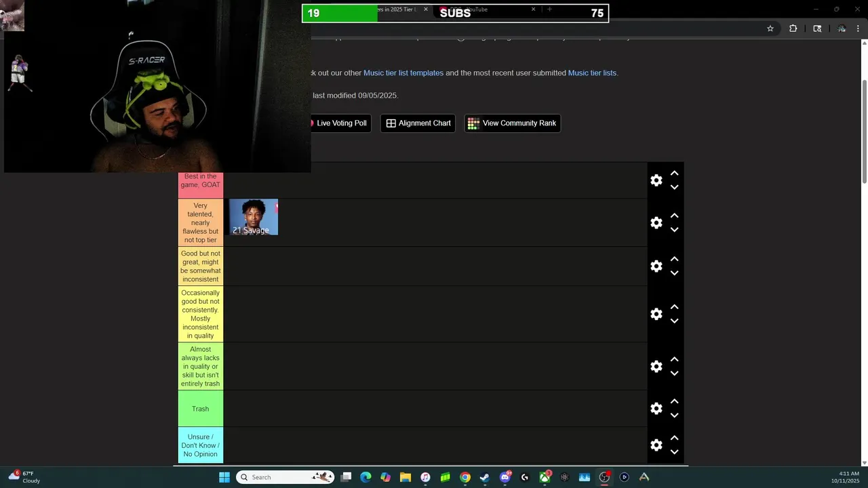The height and width of the screenshot is (488, 868).
Task: Open settings gear for the Trash tier row
Action: tap(656, 409)
